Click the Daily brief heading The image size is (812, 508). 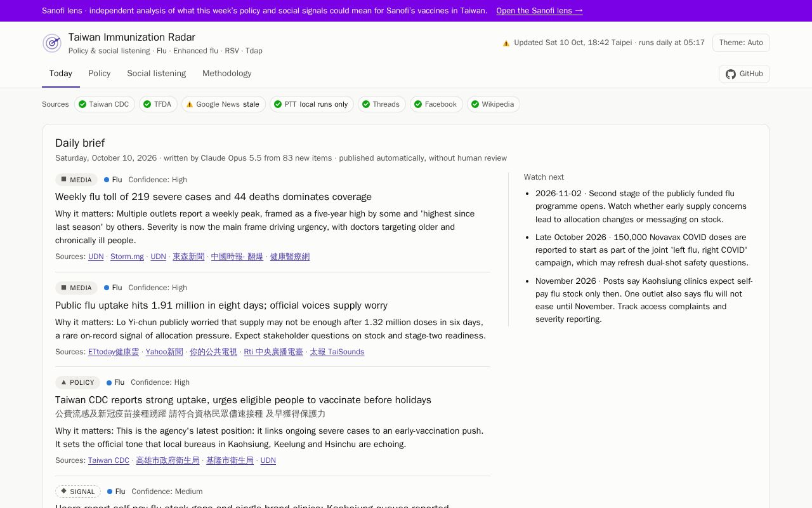80,143
